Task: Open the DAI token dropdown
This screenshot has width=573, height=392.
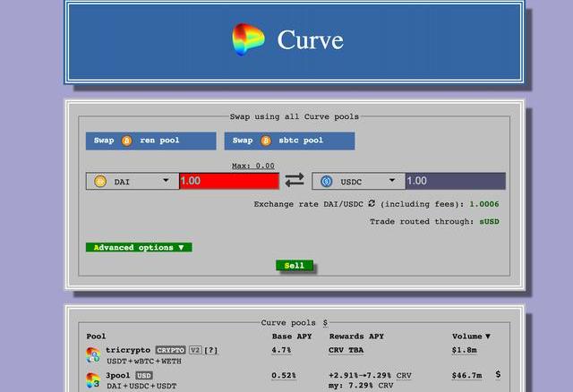Action: (166, 181)
